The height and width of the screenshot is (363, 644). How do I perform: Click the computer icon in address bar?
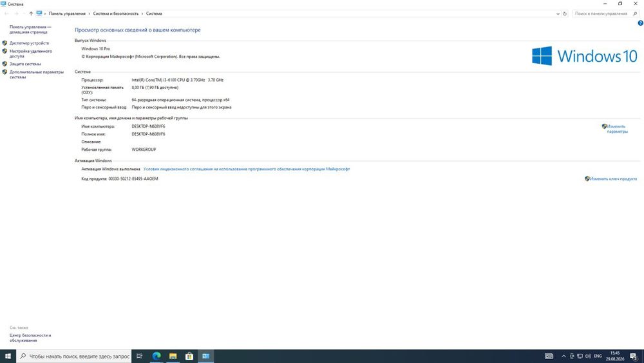(39, 13)
